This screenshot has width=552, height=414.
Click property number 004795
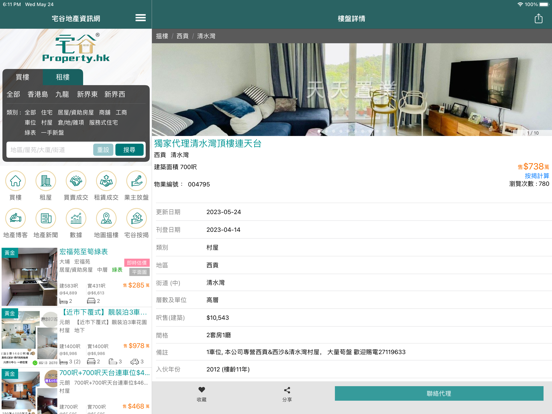pos(199,184)
